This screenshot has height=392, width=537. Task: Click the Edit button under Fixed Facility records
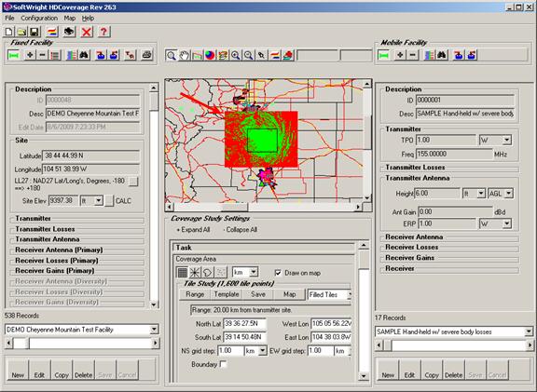[39, 370]
